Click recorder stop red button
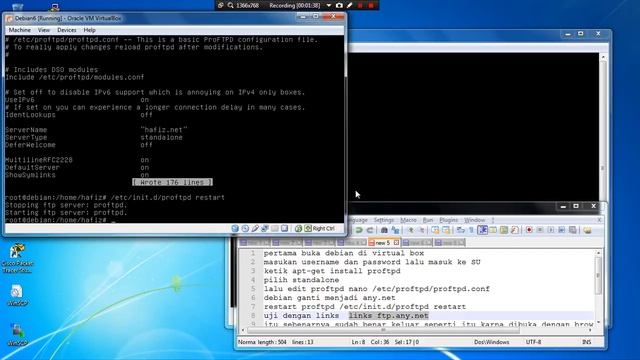This screenshot has height=360, width=640. (x=371, y=5)
